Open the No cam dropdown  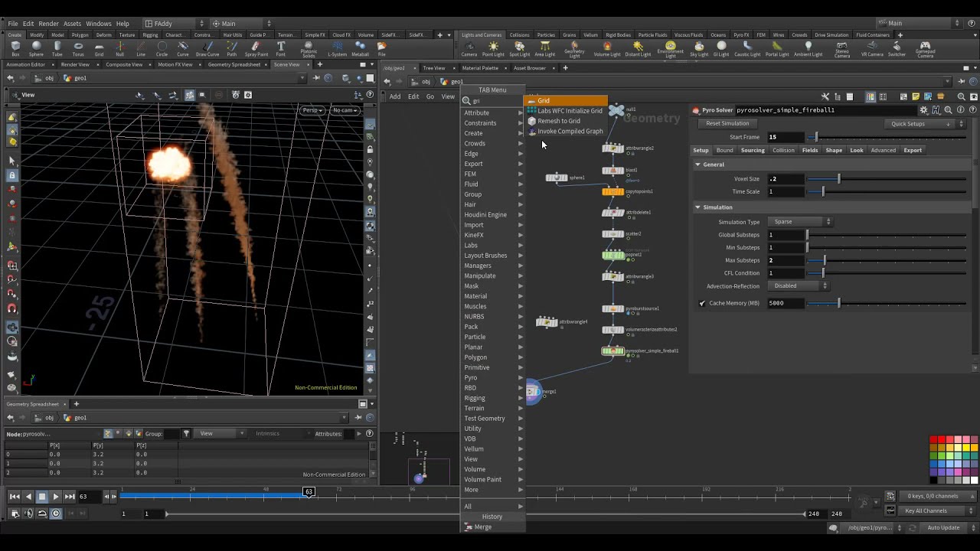coord(345,110)
